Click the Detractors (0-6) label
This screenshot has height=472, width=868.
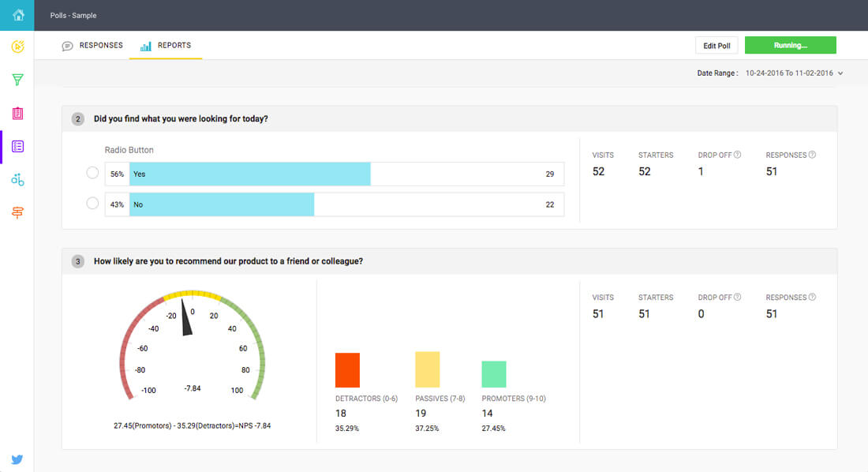[366, 399]
